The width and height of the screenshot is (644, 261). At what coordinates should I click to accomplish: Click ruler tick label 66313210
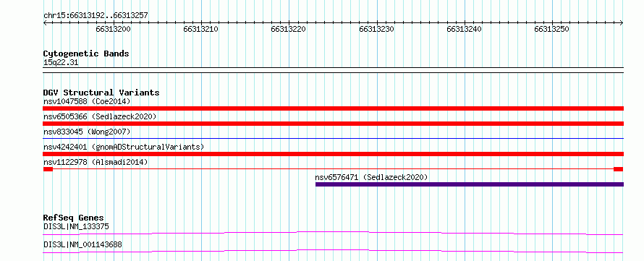201,30
